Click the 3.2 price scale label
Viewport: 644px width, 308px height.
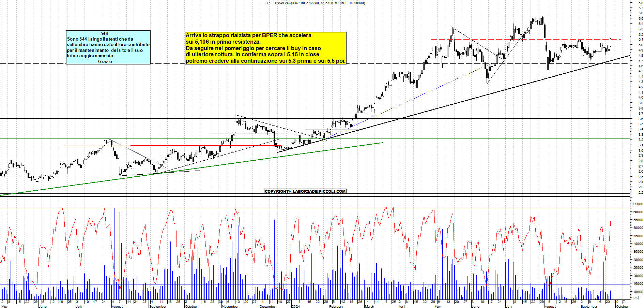point(641,140)
